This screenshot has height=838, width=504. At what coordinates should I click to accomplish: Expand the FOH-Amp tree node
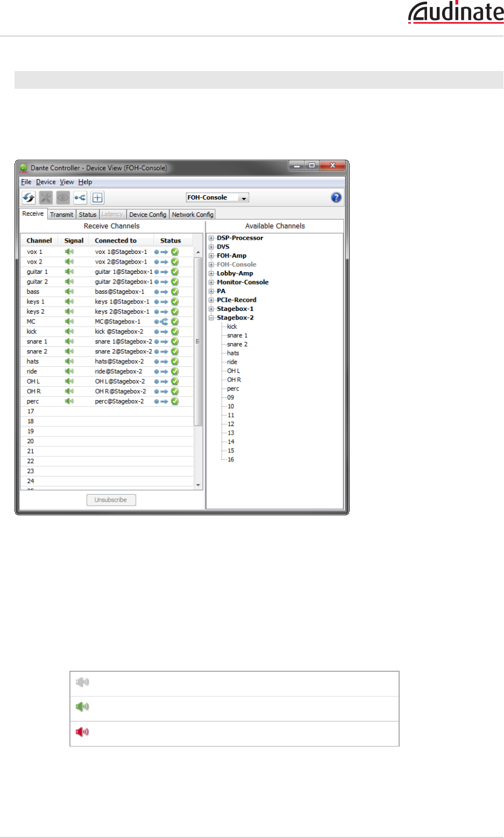(211, 256)
